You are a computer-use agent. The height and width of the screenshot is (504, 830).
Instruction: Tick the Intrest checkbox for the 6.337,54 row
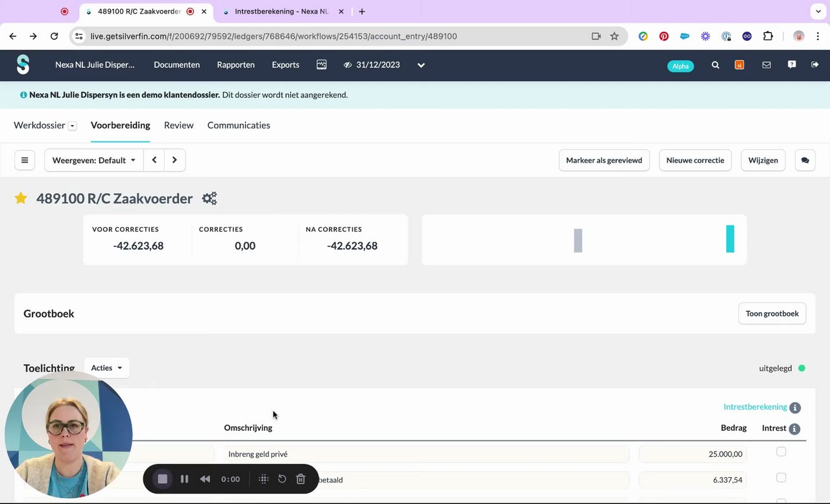(781, 477)
